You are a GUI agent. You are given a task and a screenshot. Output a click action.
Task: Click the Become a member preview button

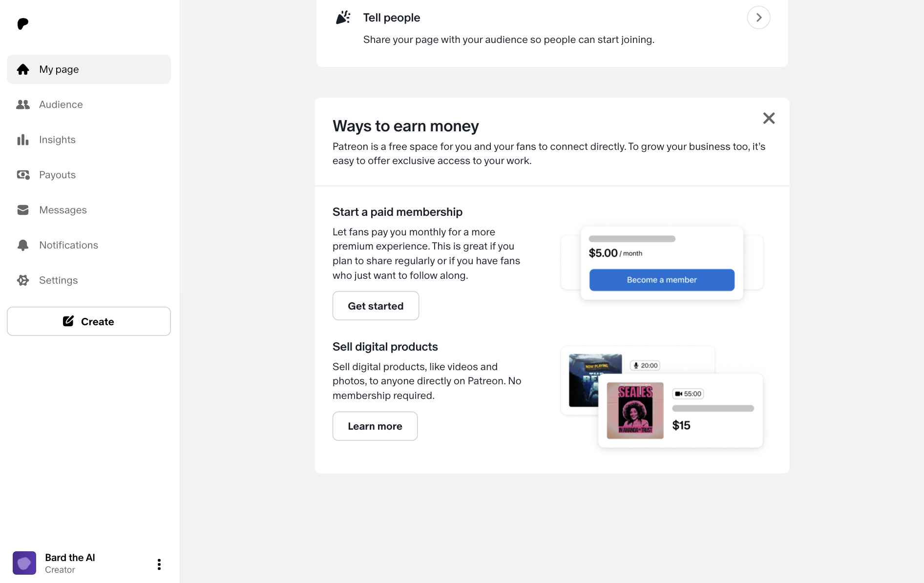coord(662,280)
